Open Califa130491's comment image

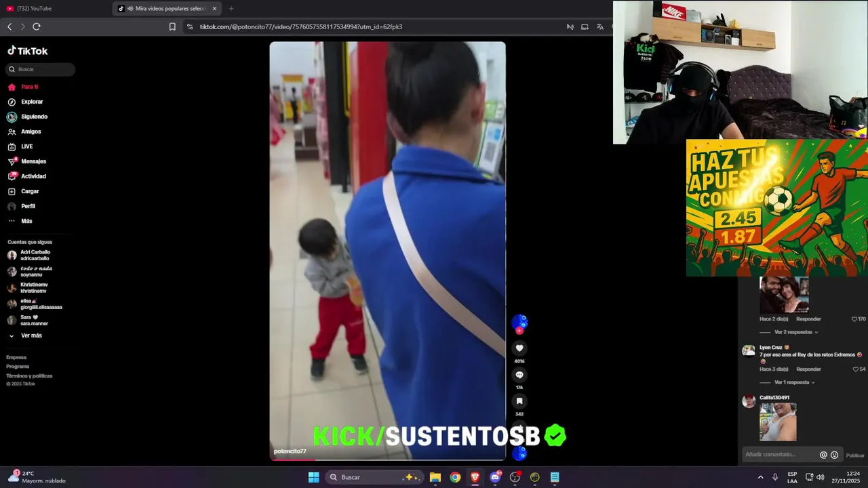pos(778,422)
